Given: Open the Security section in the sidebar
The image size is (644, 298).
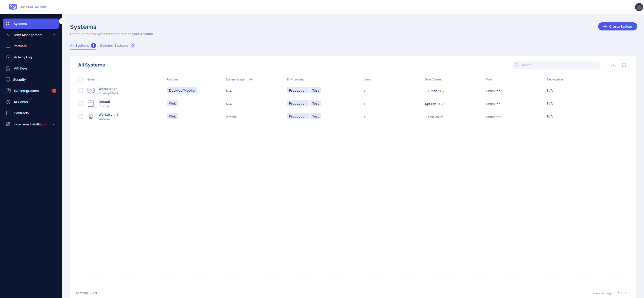Looking at the screenshot, I should [20, 80].
